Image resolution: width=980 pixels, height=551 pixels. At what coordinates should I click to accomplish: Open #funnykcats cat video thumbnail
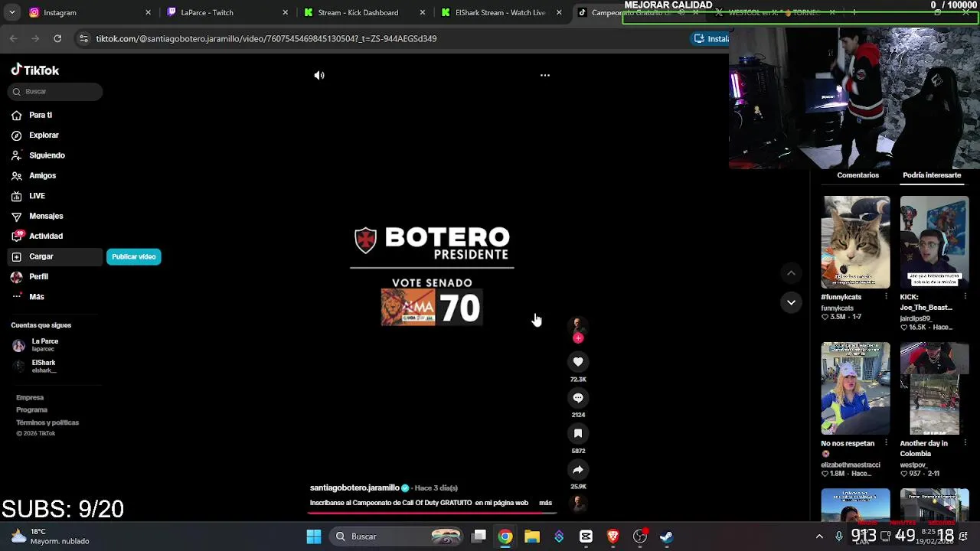856,242
